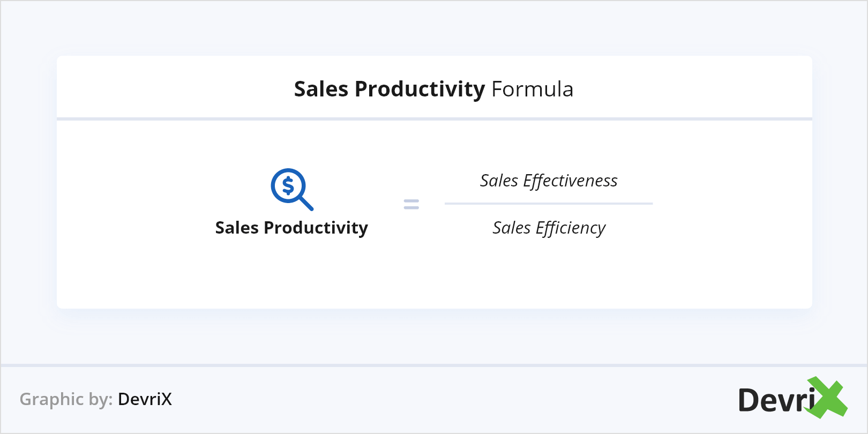Click "Sales" in the "Sales Effectiveness" numerator

[x=499, y=181]
